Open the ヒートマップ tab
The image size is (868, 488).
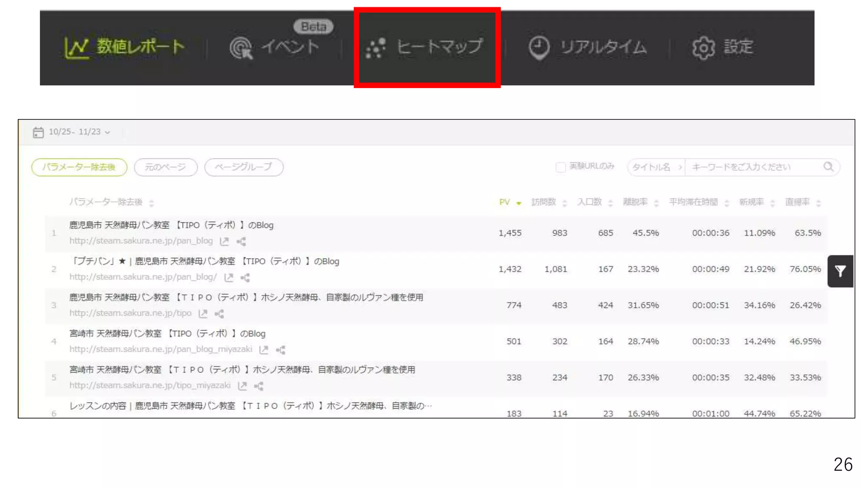(426, 47)
